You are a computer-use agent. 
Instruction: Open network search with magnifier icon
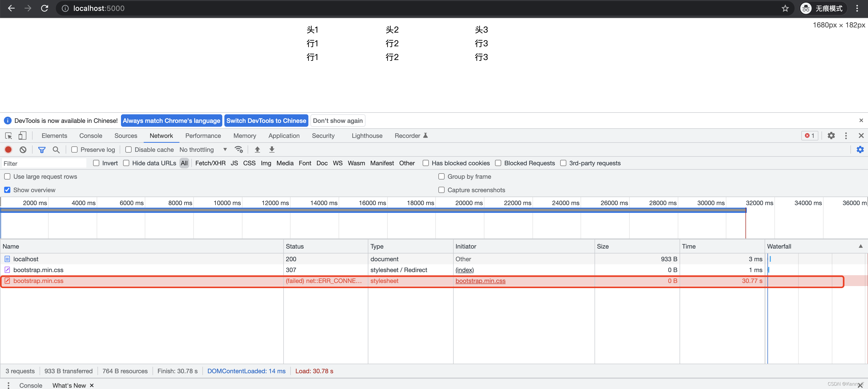56,149
